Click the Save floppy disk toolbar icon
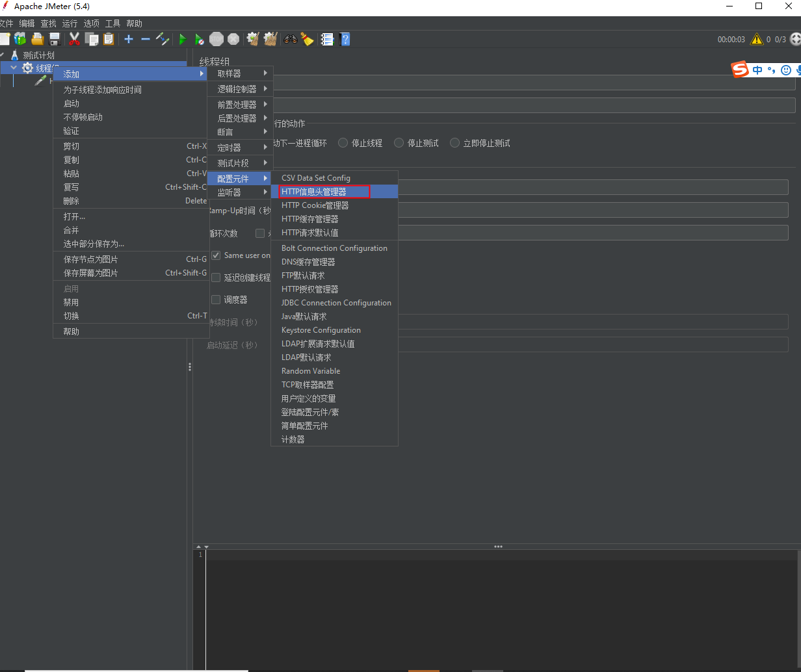The width and height of the screenshot is (801, 672). (55, 40)
